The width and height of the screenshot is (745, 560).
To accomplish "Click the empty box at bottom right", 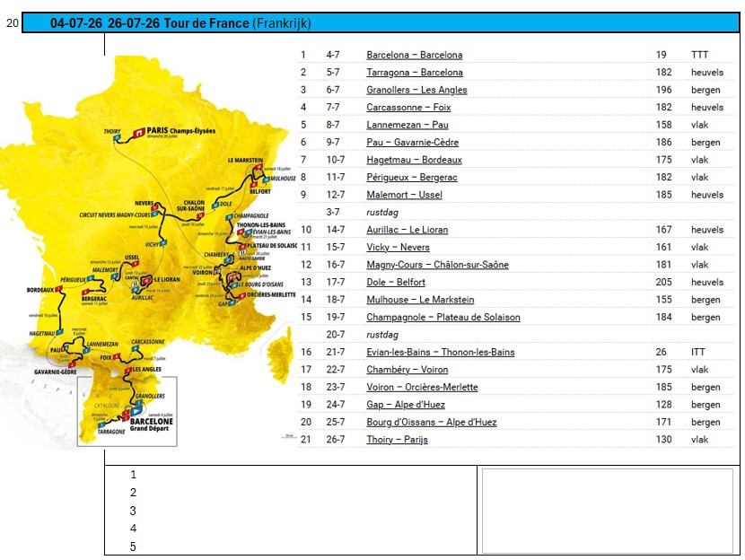I will [609, 510].
